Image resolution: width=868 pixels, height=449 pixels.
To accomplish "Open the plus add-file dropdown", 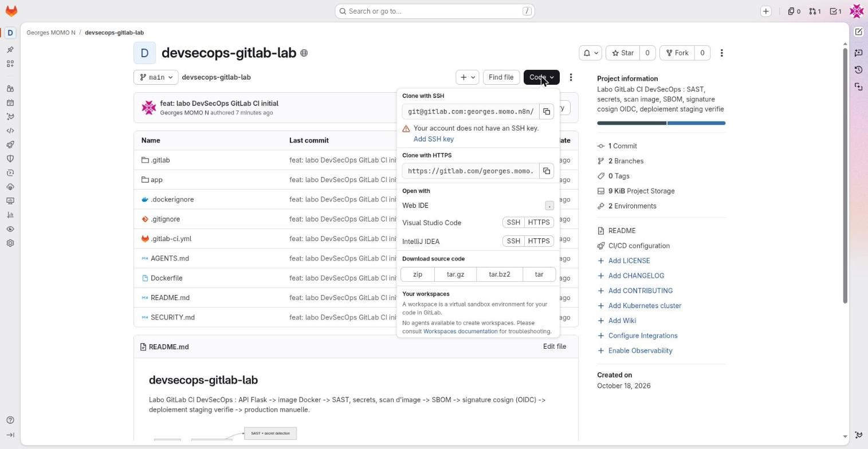I will coord(467,77).
